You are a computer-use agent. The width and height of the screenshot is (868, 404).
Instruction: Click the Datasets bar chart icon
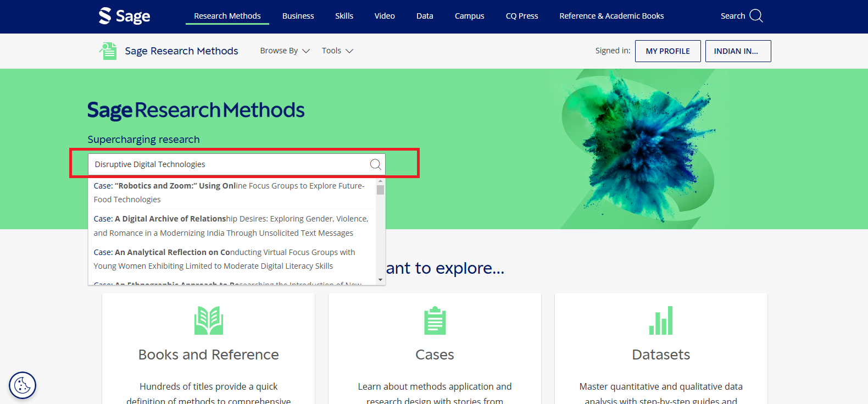661,320
